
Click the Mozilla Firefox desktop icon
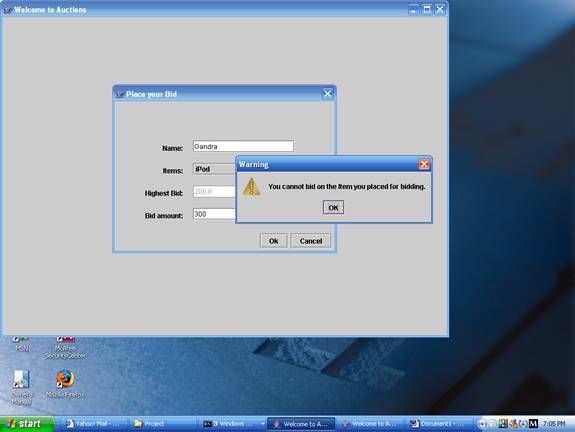point(65,384)
